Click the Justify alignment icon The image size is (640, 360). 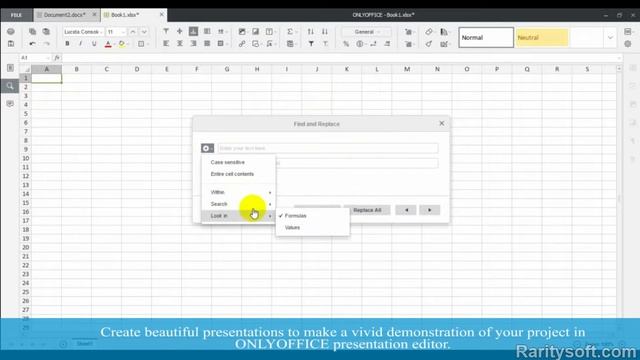(x=207, y=43)
